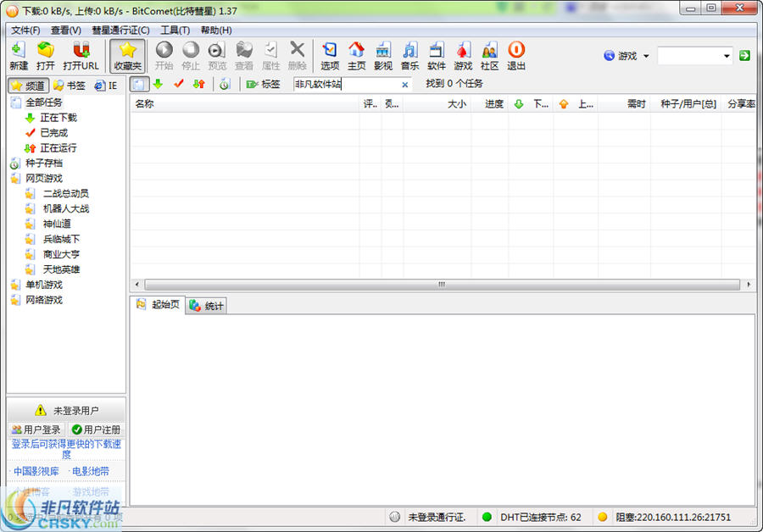Image resolution: width=763 pixels, height=532 pixels.
Task: Click the 停止 (Stop) icon
Action: [x=190, y=56]
